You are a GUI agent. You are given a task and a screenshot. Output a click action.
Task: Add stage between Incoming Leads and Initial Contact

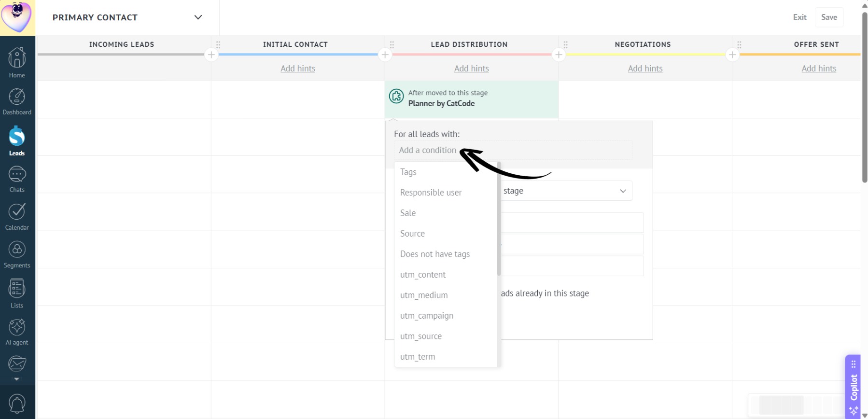(x=211, y=55)
